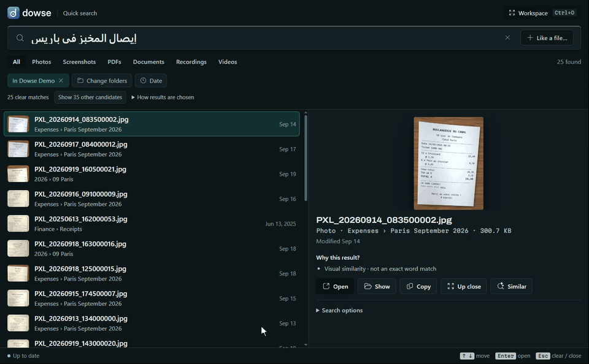Switch to the PDFs tab

click(114, 61)
